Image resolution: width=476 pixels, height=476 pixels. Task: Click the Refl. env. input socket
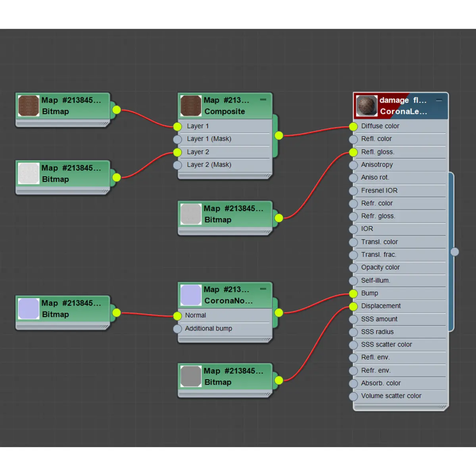point(353,358)
